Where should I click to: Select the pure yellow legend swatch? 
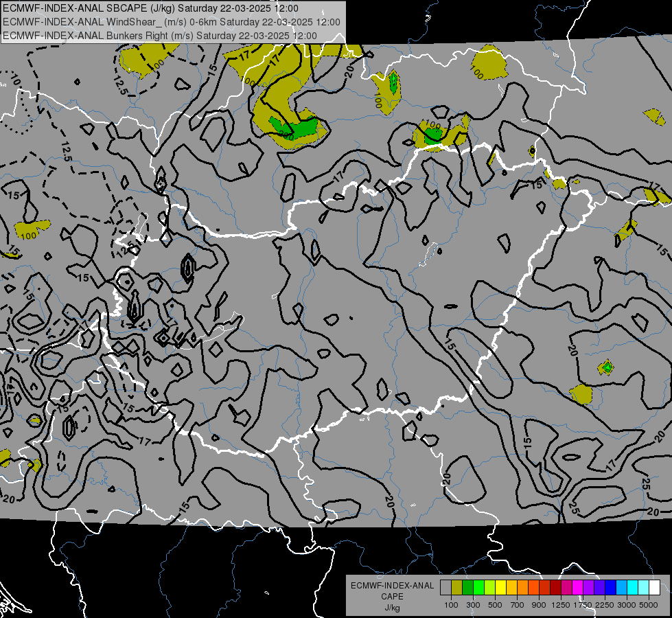click(500, 588)
